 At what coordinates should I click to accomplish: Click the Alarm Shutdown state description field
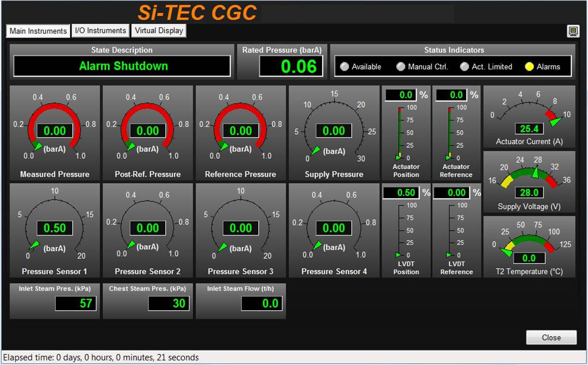(x=122, y=66)
